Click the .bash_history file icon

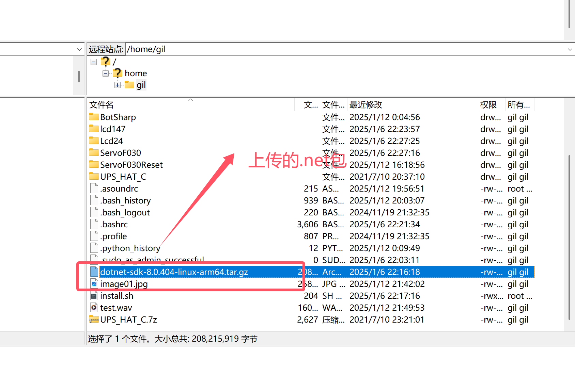(94, 200)
